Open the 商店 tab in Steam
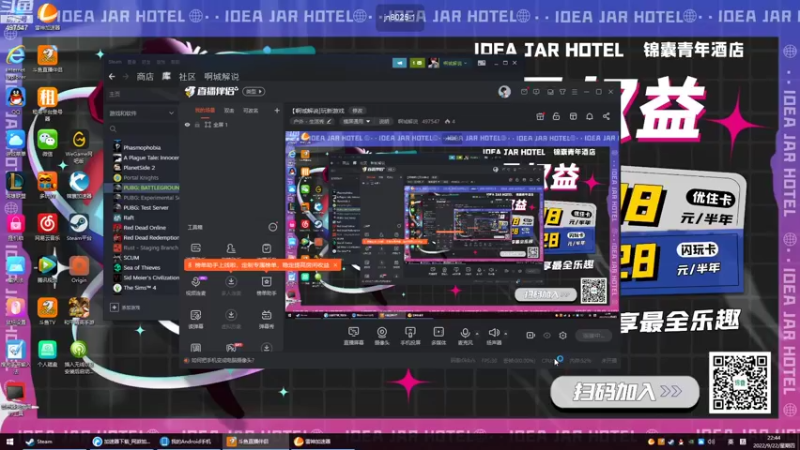Image resolution: width=800 pixels, height=450 pixels. click(x=145, y=77)
